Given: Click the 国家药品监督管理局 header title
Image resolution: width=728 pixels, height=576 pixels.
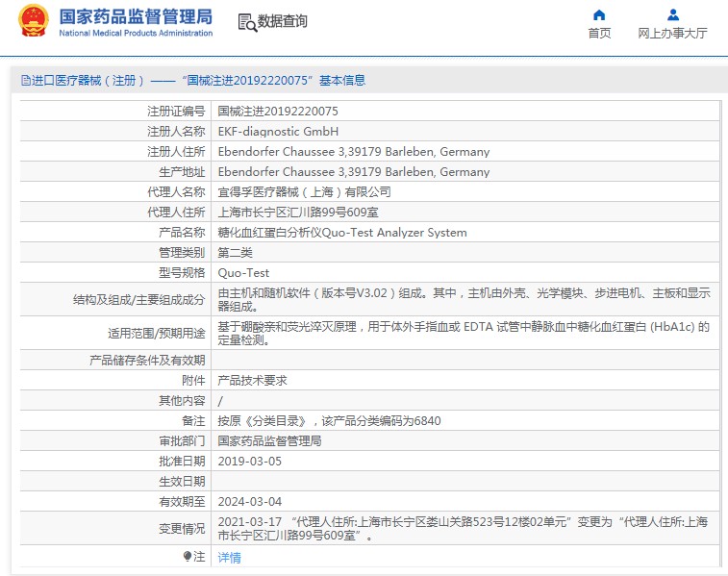Looking at the screenshot, I should [136, 16].
